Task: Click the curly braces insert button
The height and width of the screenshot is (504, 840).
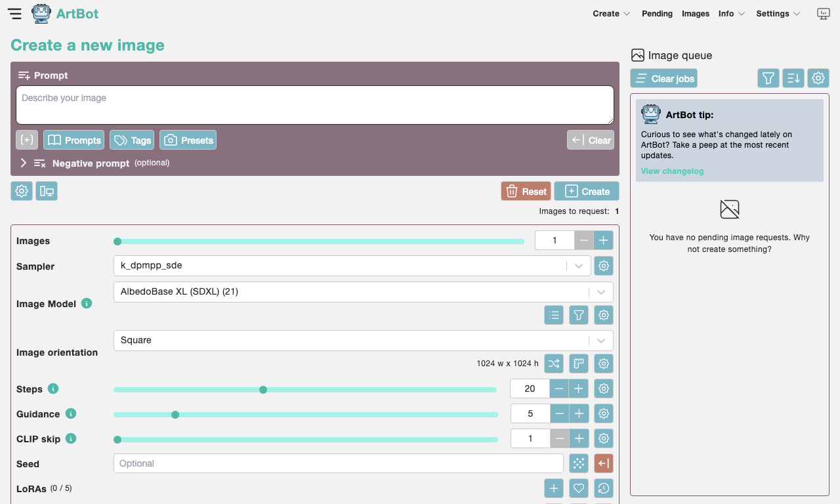Action: tap(27, 140)
